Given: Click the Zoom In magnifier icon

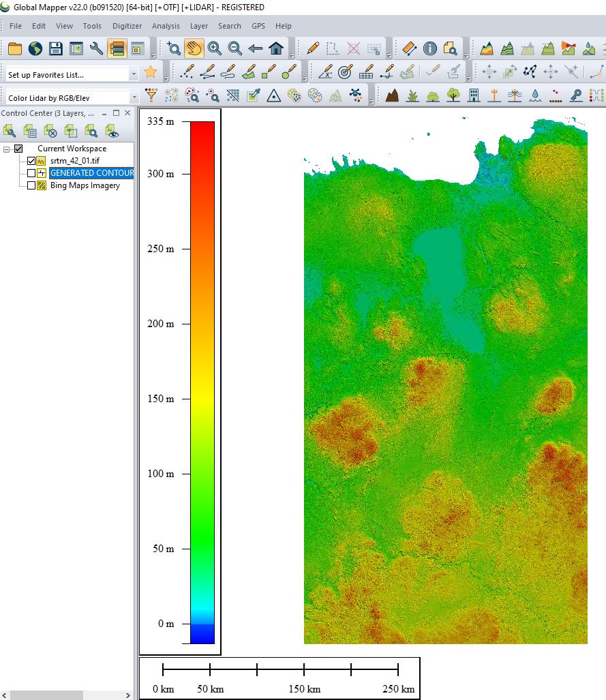Looking at the screenshot, I should [x=215, y=48].
